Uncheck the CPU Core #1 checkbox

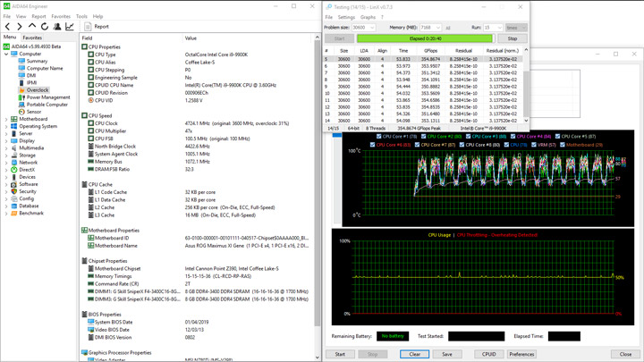(378, 137)
